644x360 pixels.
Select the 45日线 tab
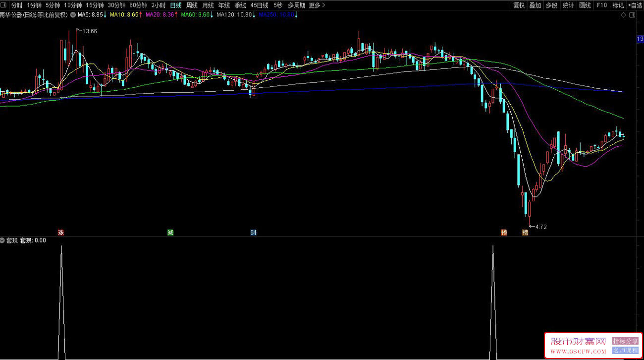259,5
